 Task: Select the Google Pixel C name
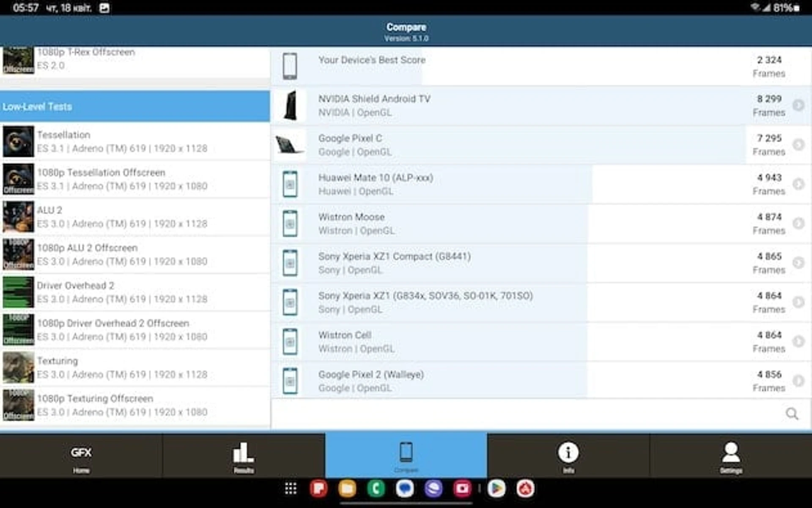pyautogui.click(x=350, y=138)
